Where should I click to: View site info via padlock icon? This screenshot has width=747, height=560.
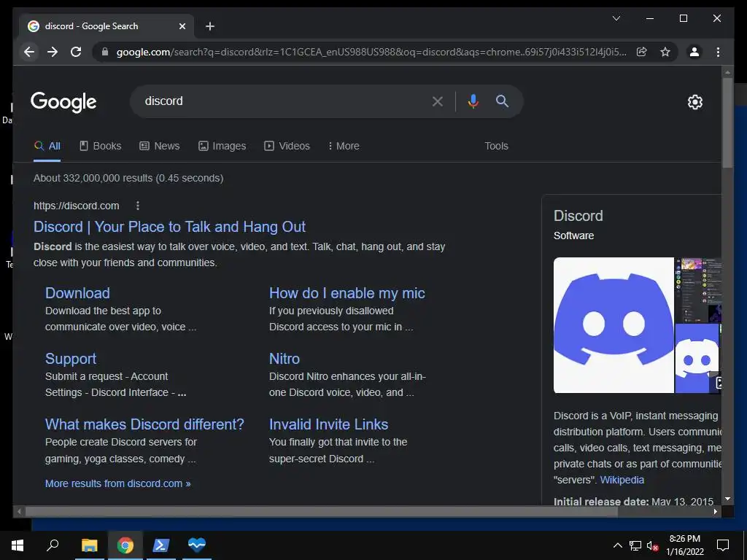(x=105, y=52)
